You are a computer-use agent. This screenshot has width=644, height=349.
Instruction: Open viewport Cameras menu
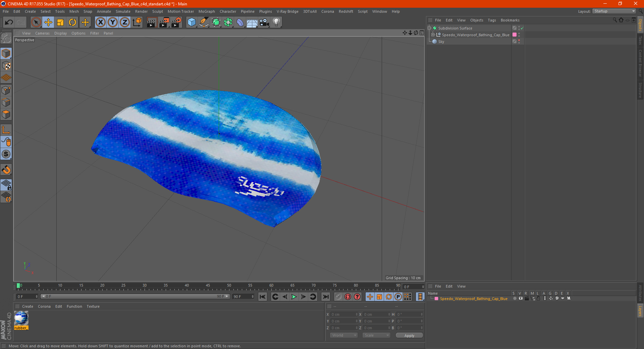[42, 33]
